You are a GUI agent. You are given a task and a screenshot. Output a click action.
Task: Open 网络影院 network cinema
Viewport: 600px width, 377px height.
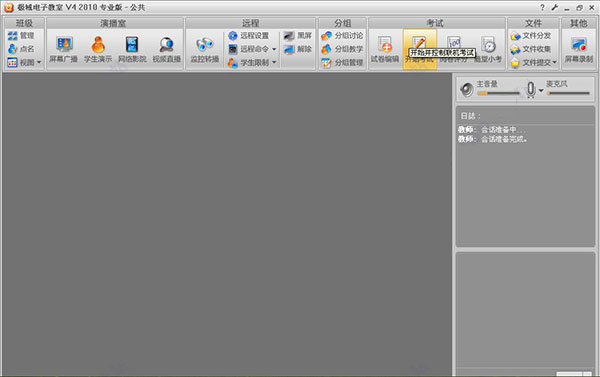132,50
